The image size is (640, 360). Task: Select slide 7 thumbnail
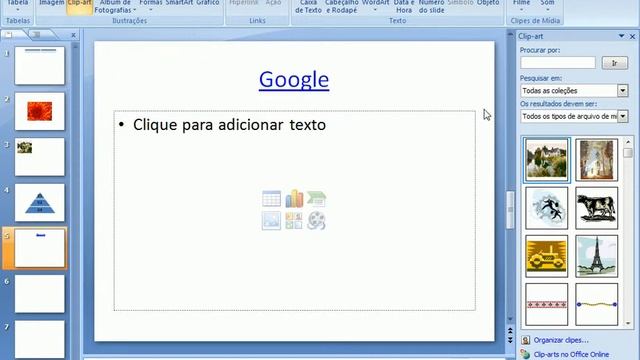[x=40, y=339]
